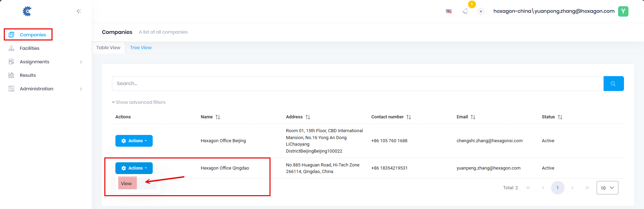Click the magnifier search button
The width and height of the screenshot is (644, 209).
tap(613, 84)
